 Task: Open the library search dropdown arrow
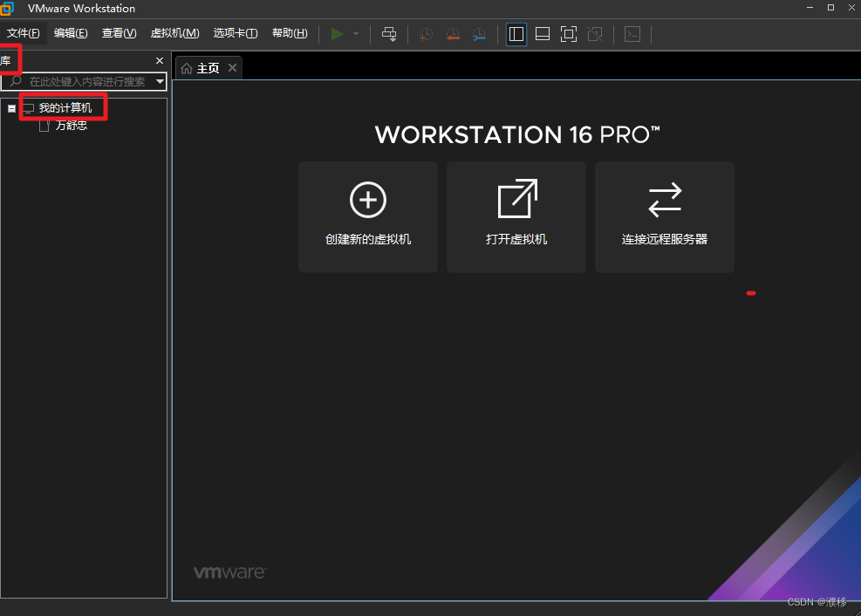click(160, 82)
